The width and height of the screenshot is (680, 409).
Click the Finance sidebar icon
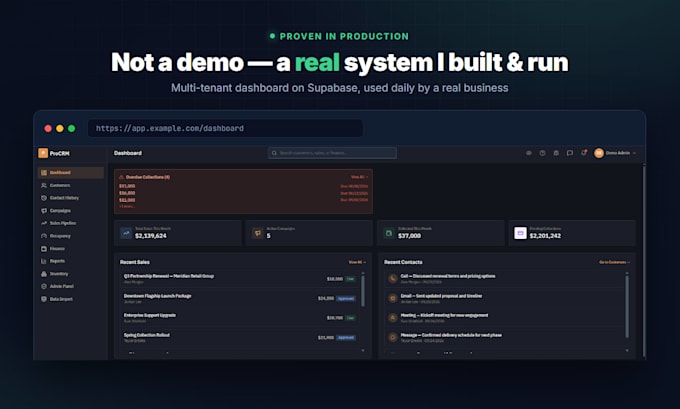(x=44, y=249)
